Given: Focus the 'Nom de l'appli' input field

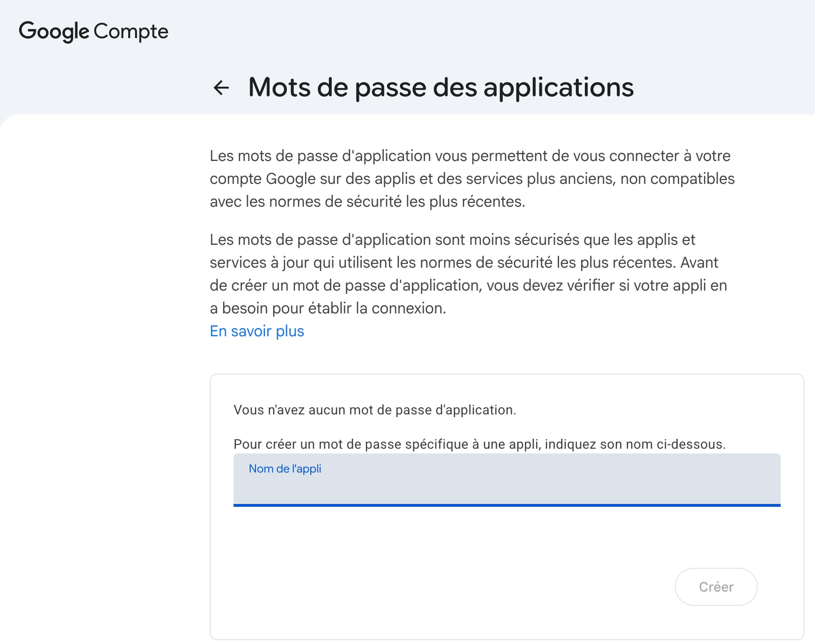Looking at the screenshot, I should pos(507,480).
